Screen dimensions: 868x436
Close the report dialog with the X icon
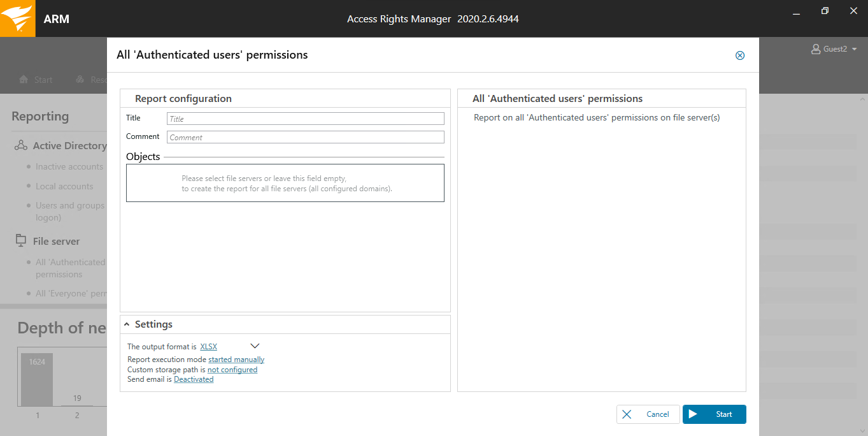pos(740,55)
